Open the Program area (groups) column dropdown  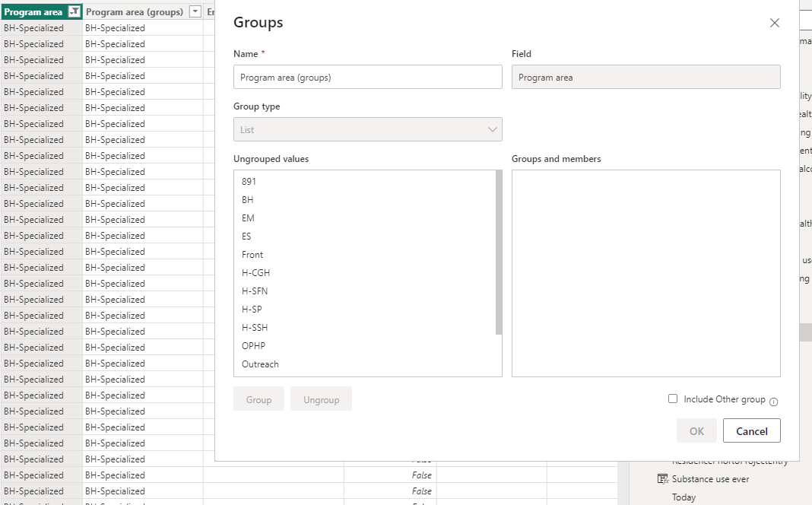(195, 11)
